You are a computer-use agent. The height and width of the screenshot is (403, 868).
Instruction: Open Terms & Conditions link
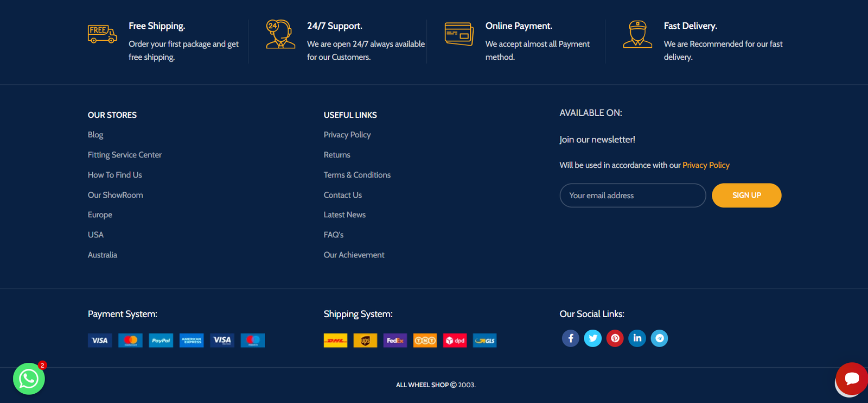(357, 175)
